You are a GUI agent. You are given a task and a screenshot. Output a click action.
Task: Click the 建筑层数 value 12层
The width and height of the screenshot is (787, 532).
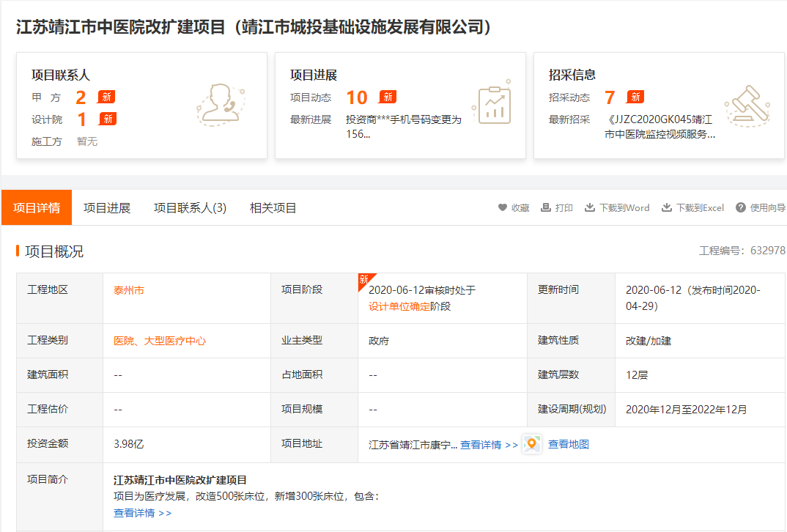(637, 375)
